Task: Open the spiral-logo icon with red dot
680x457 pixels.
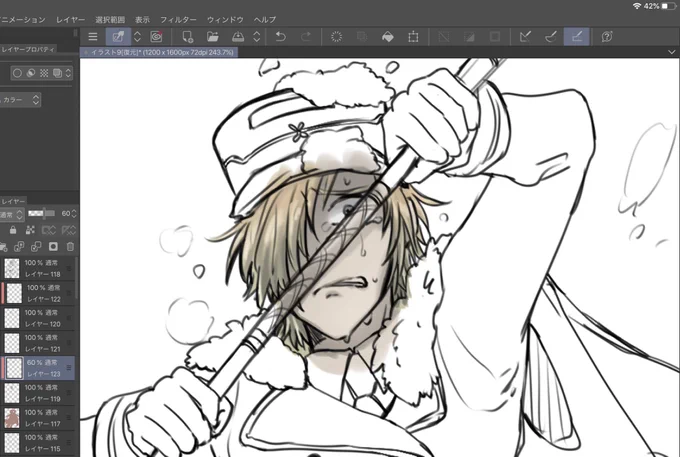Action: click(x=156, y=37)
